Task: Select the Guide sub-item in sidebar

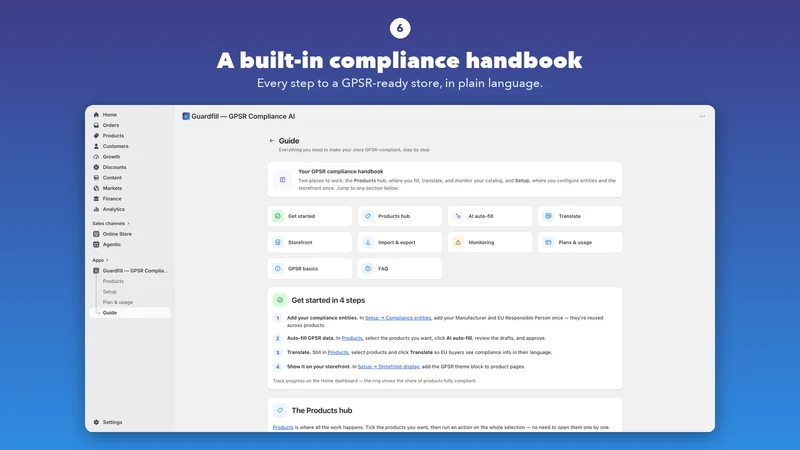Action: 131,313
